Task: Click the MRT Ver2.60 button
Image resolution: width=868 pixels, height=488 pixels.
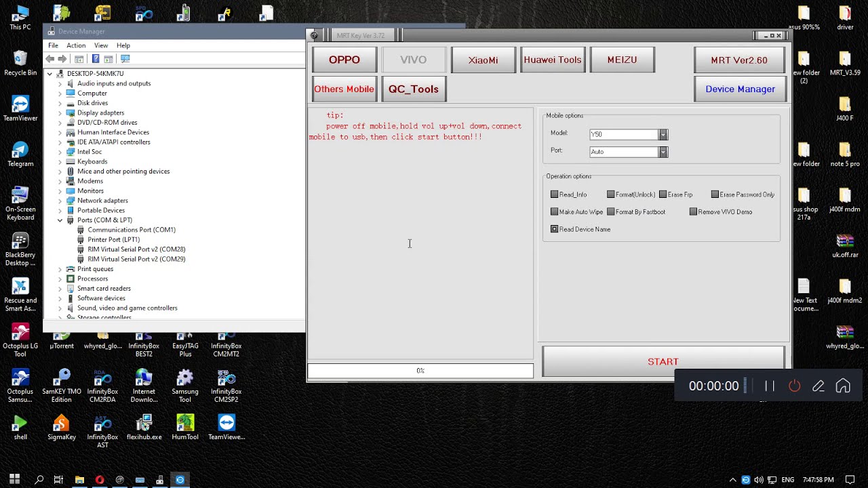Action: coord(739,60)
